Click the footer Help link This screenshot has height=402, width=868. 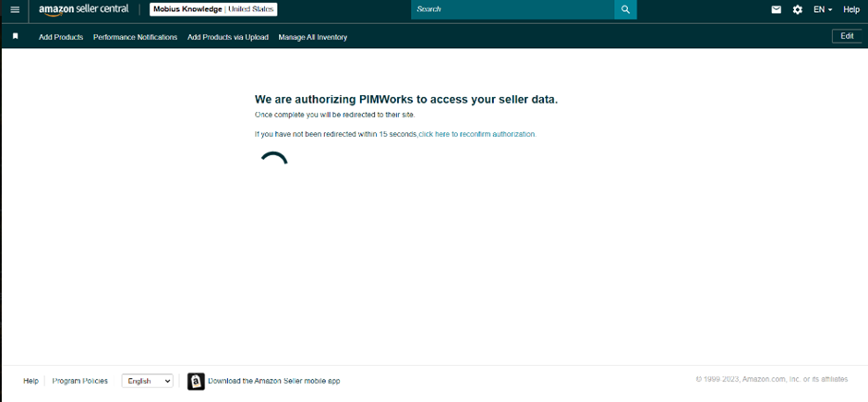[31, 381]
